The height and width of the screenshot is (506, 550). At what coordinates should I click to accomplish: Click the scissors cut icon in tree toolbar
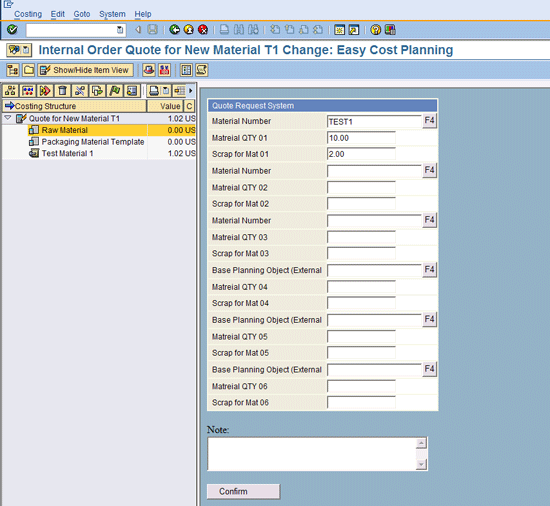[x=80, y=91]
